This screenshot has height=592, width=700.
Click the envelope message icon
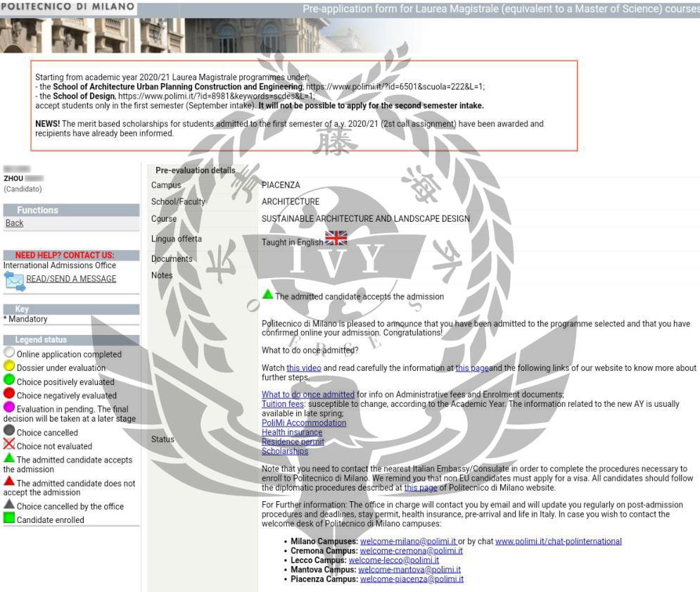click(x=14, y=281)
